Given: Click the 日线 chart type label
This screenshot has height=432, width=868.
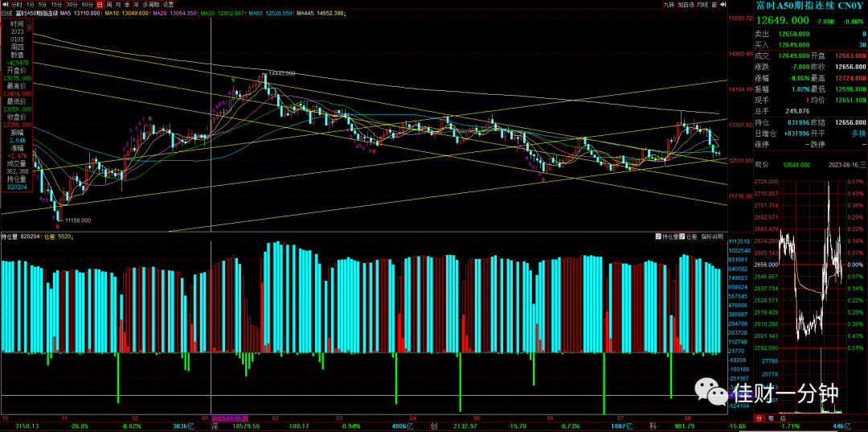Looking at the screenshot, I should (8, 14).
